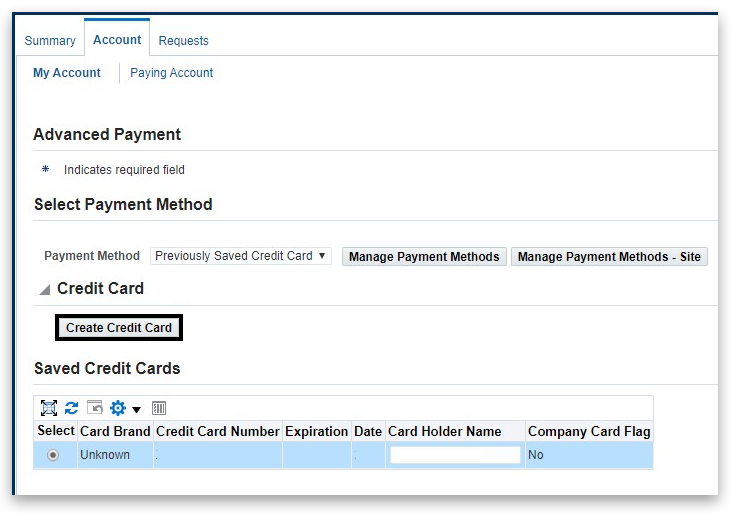Screen dimensions: 736x513
Task: Click the Manage Payment Methods button
Action: pos(424,257)
